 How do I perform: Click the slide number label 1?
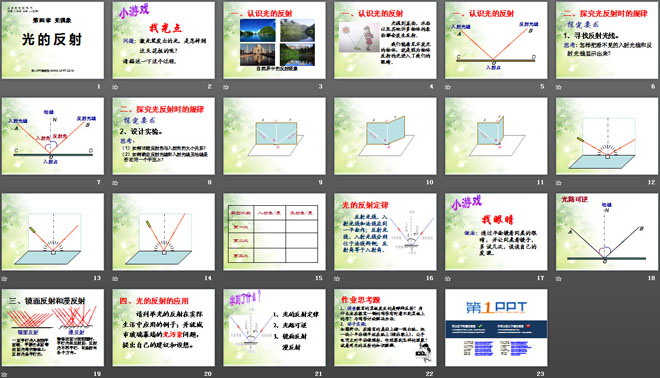click(99, 86)
